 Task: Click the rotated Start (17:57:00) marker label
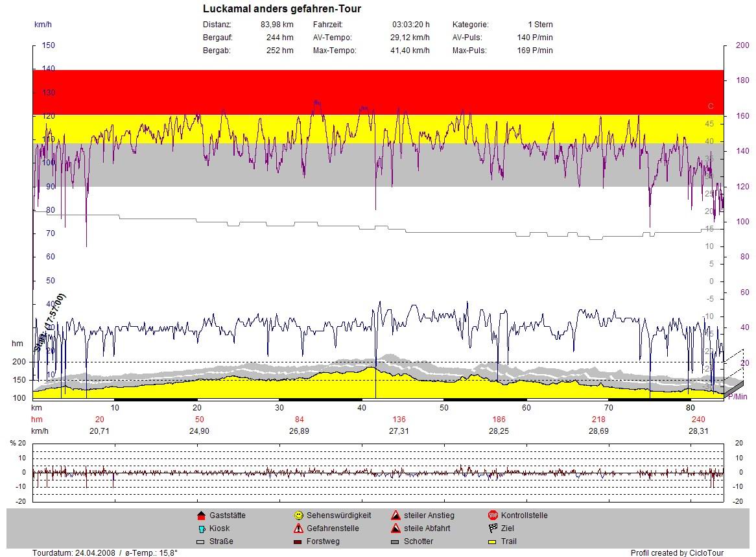[x=53, y=319]
